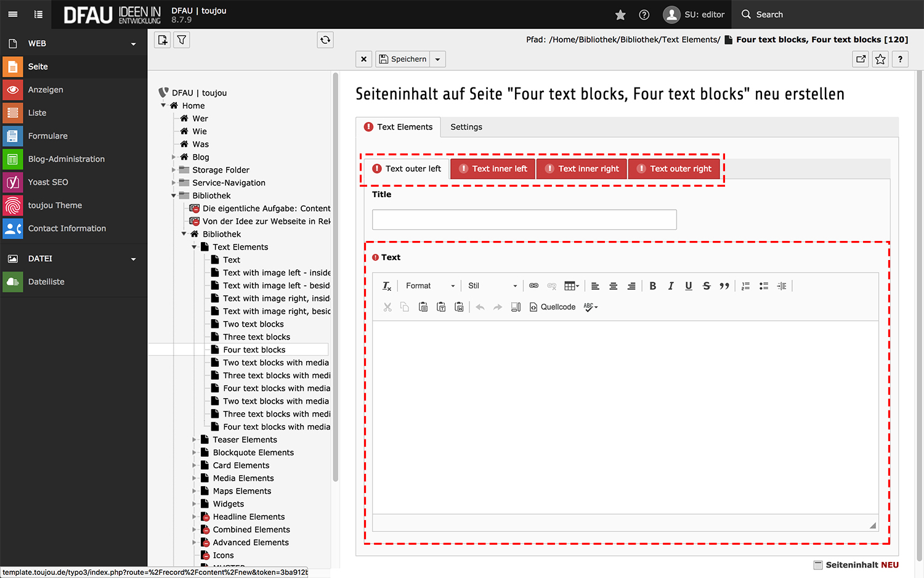
Task: Click the refresh page tree icon
Action: pos(325,40)
